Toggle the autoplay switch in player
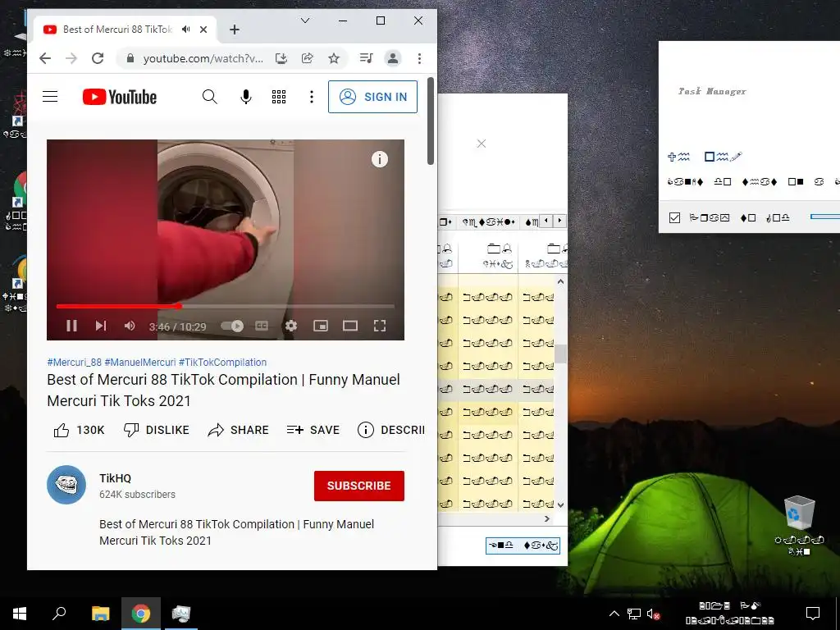840x630 pixels. click(x=232, y=326)
